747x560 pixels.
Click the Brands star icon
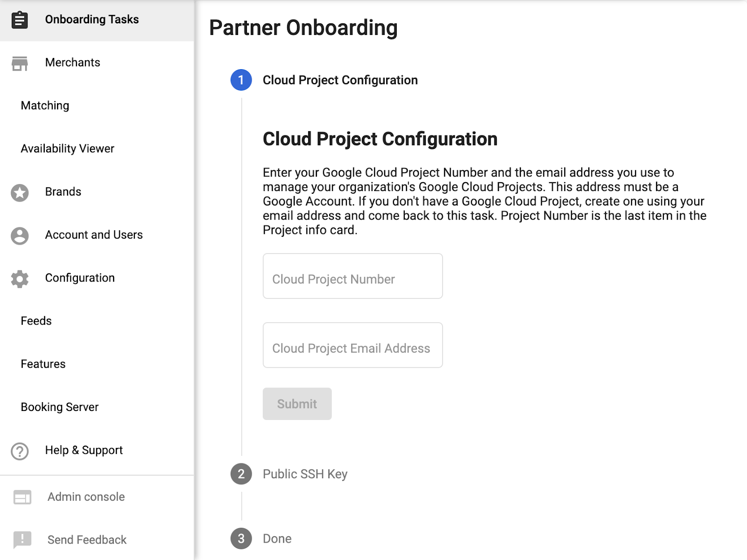[x=20, y=192]
